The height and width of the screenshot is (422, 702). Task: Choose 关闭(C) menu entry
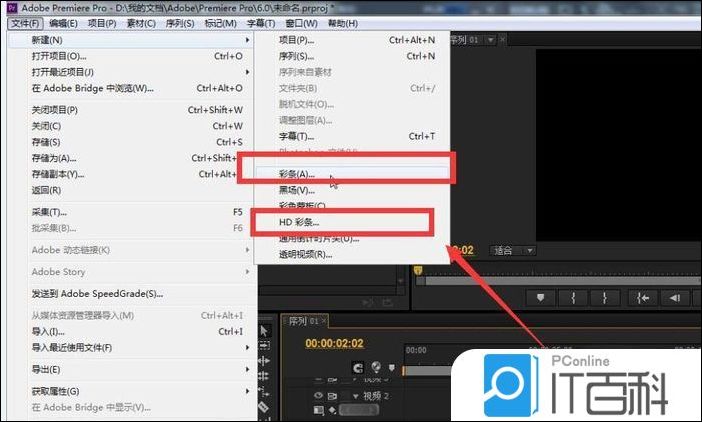tap(131, 126)
